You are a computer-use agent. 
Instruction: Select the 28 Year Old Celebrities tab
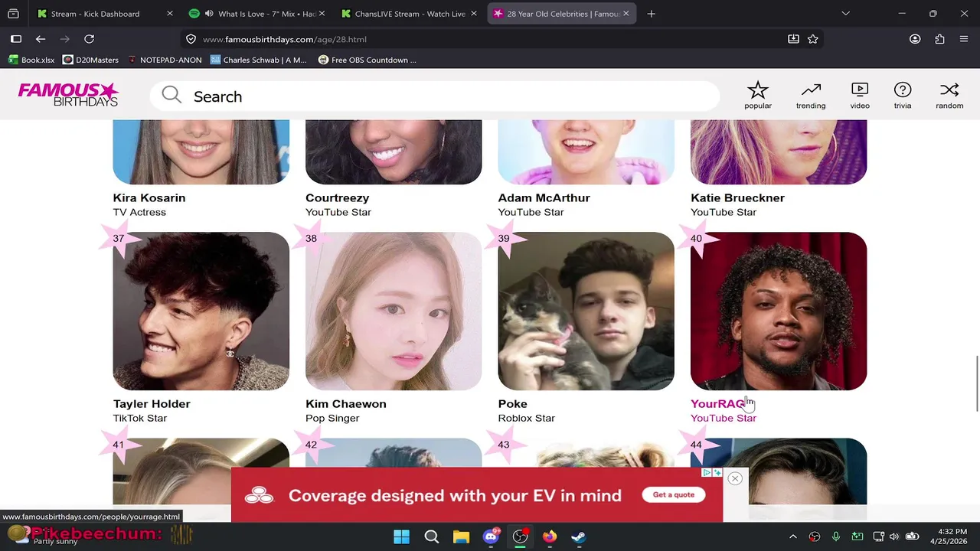(x=563, y=14)
